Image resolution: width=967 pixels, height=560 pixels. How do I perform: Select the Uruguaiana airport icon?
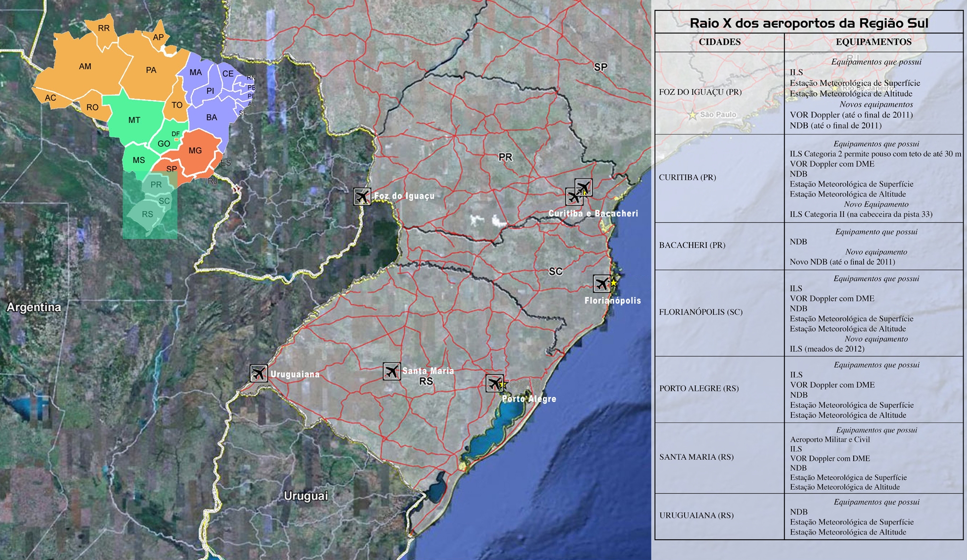(x=259, y=373)
